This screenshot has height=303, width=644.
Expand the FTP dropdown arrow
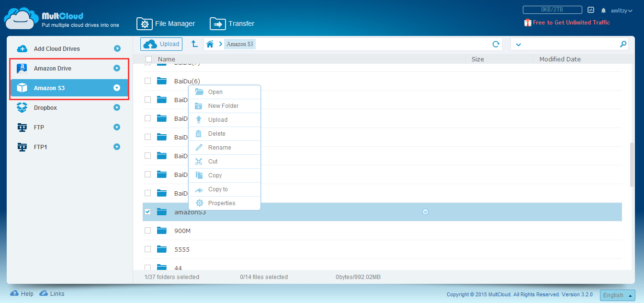point(116,128)
